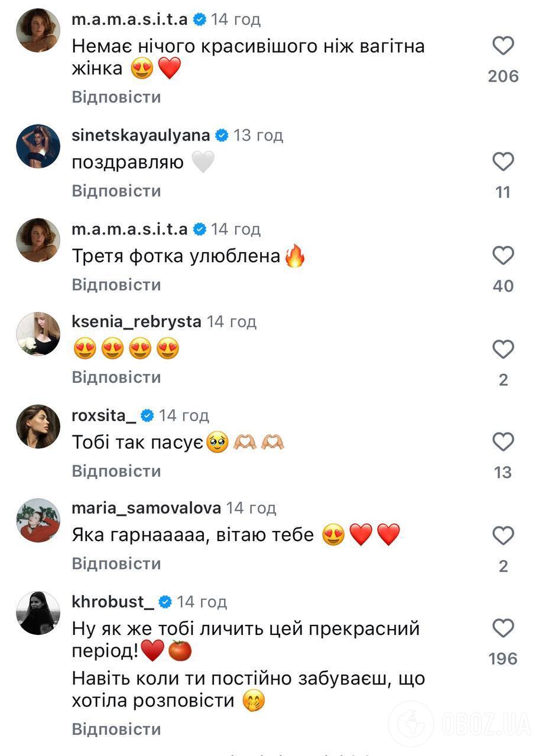Toggle the like heart on the pregnancy comment

[x=503, y=44]
